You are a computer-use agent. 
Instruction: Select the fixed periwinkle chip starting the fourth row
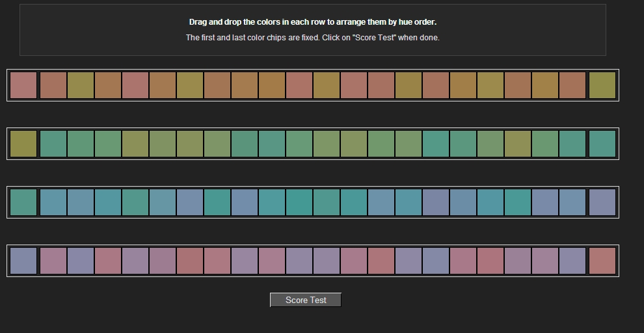(x=23, y=261)
